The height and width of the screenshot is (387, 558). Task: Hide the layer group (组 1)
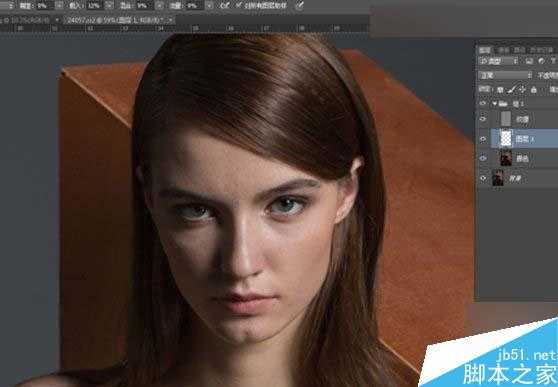click(x=483, y=104)
